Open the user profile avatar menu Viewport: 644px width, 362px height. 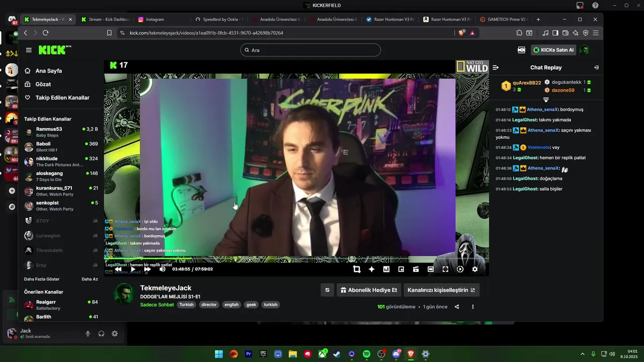point(585,50)
